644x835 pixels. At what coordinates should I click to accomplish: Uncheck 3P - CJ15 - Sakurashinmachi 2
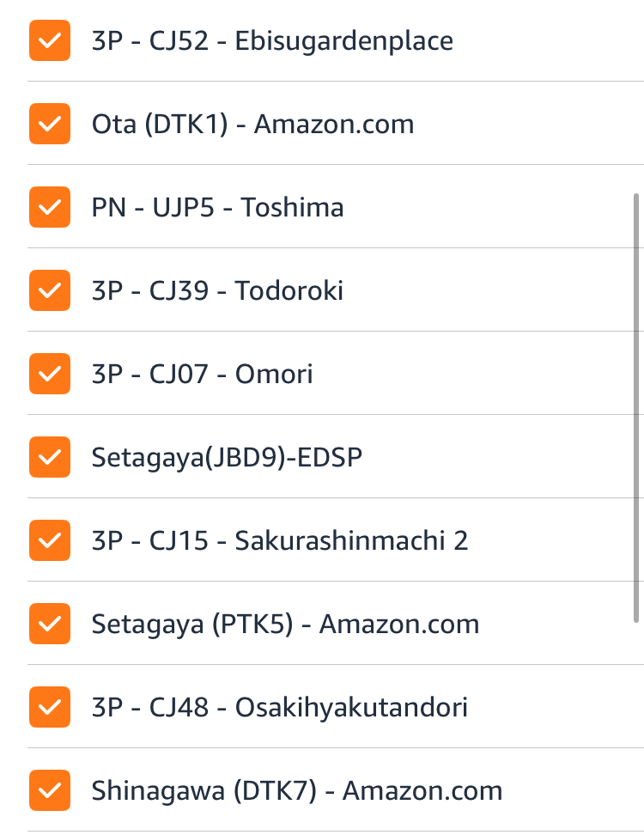(x=49, y=540)
